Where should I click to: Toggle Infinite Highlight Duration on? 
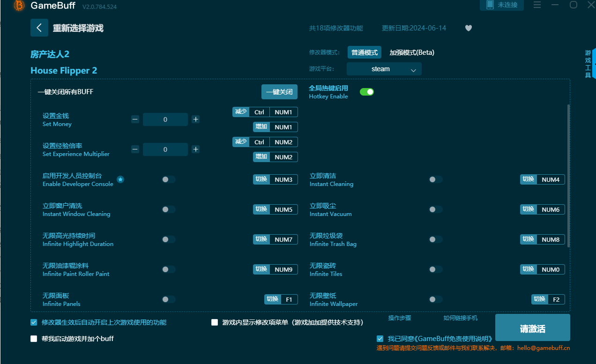[x=169, y=239]
